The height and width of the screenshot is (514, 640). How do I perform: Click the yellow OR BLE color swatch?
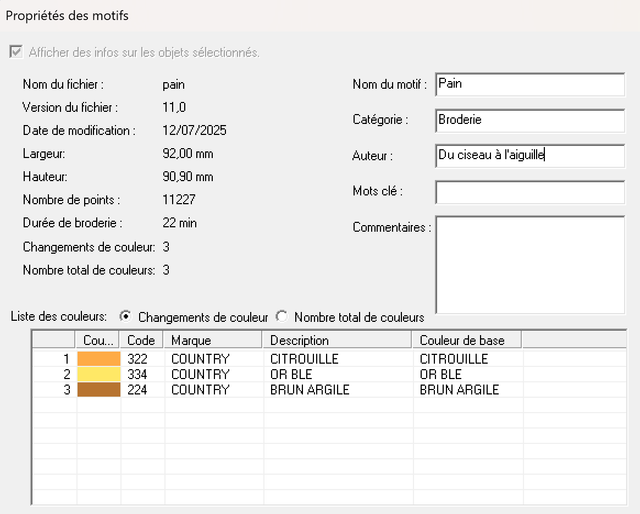(x=99, y=374)
